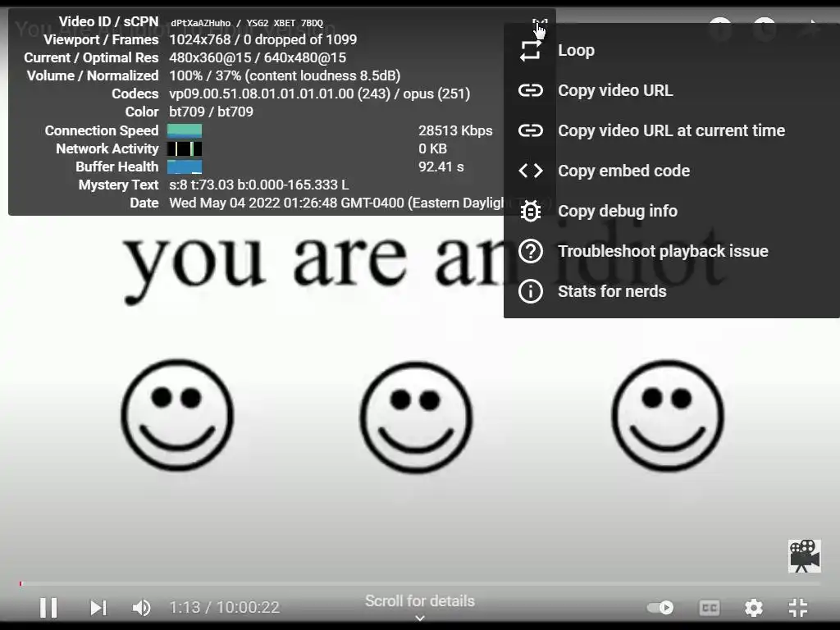Click the 92.41 s buffer value
Viewport: 840px width, 630px height.
[x=441, y=167]
